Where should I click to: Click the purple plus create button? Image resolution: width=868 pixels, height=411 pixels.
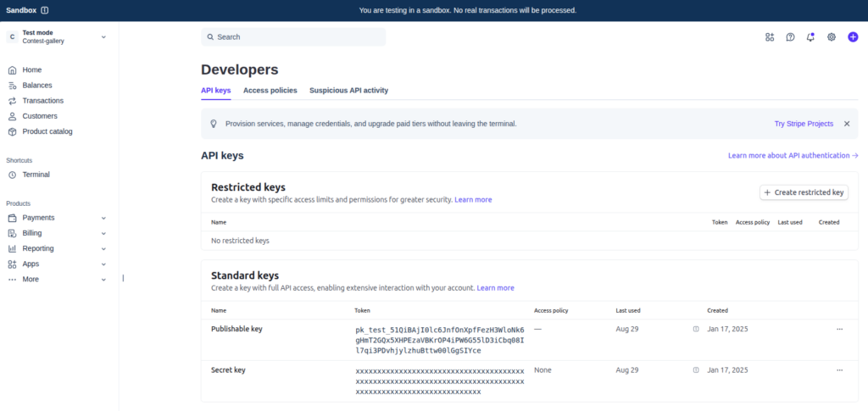pos(853,37)
